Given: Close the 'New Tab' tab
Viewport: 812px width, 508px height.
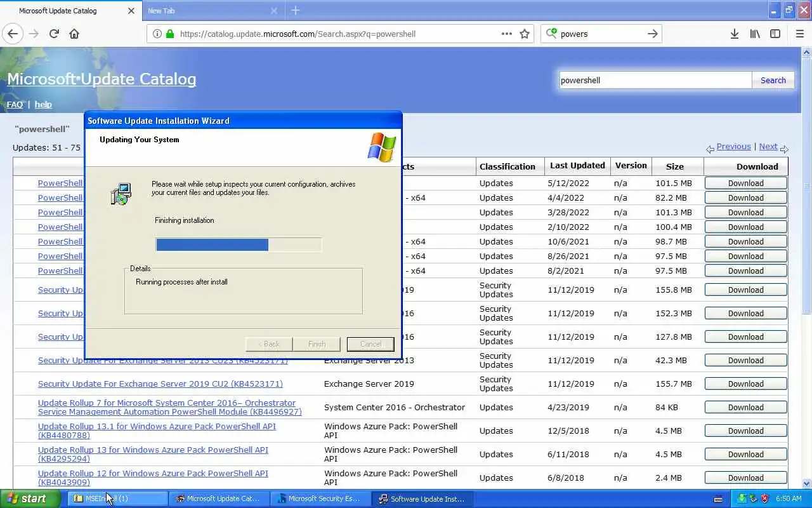Looking at the screenshot, I should click(274, 11).
